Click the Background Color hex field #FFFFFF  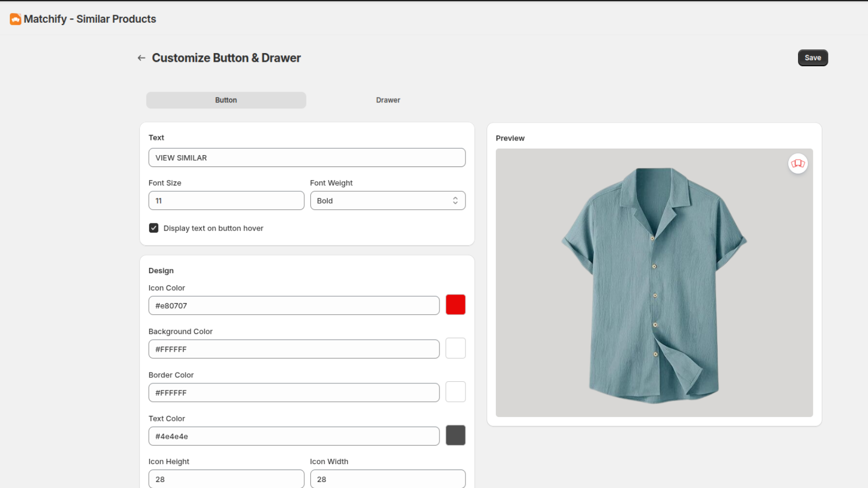pyautogui.click(x=293, y=349)
